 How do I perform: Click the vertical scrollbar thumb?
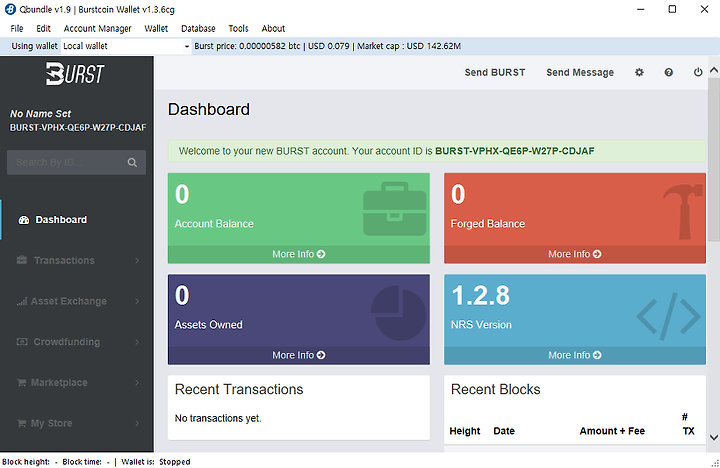click(714, 159)
